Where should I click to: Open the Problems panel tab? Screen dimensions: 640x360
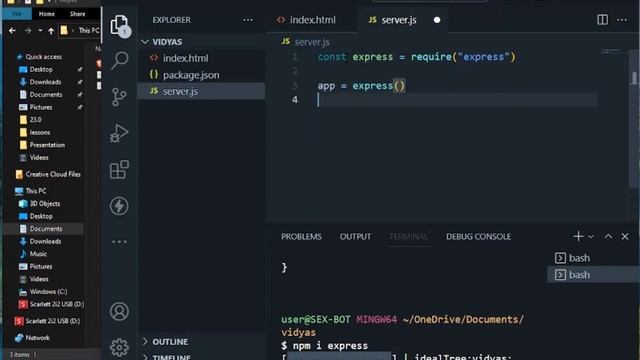pyautogui.click(x=301, y=237)
